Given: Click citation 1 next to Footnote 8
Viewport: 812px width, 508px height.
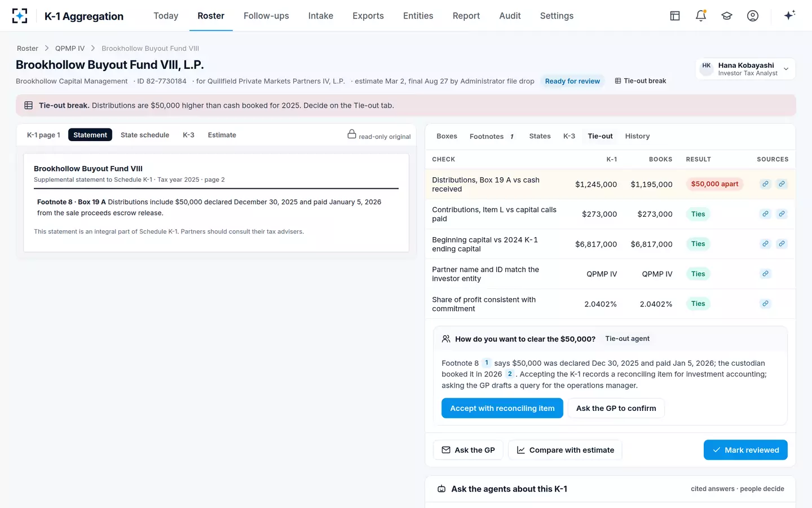Looking at the screenshot, I should [x=487, y=363].
